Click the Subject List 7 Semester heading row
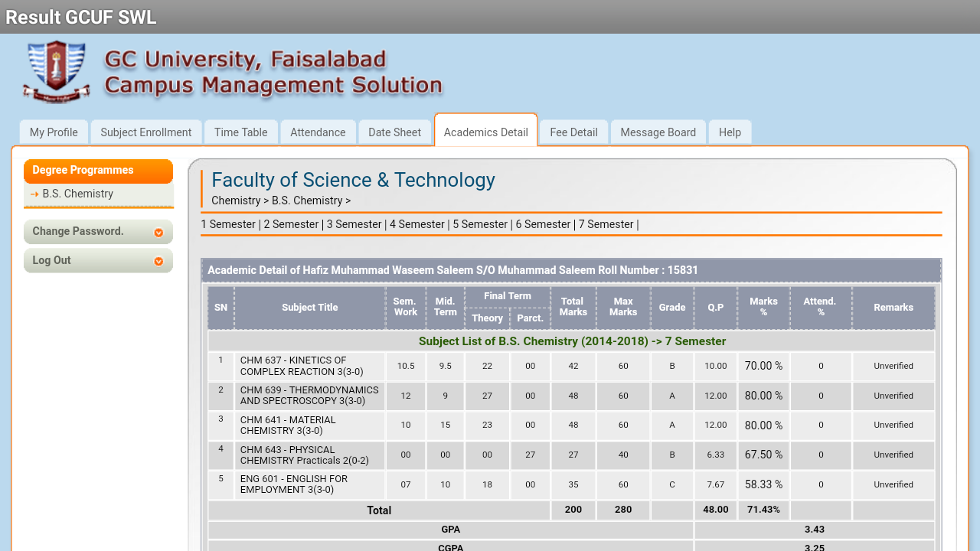The image size is (980, 551). click(x=572, y=341)
